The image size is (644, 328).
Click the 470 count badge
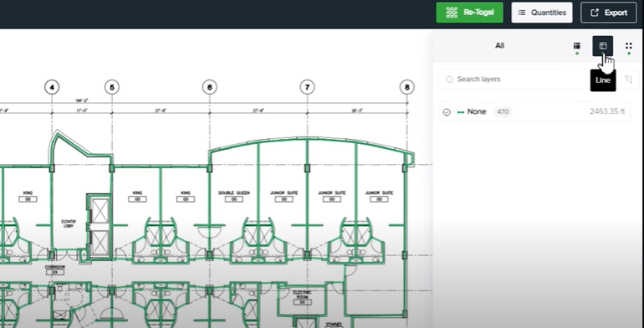[503, 112]
